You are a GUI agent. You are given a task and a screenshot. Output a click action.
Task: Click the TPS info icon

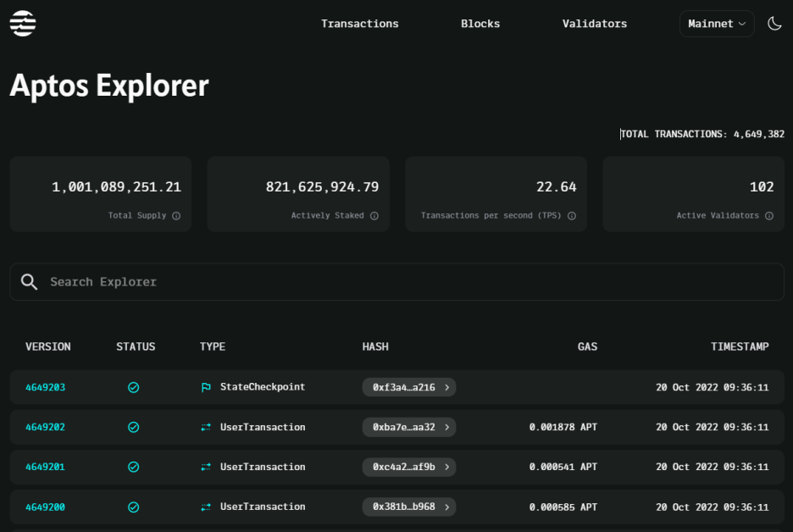click(x=572, y=216)
